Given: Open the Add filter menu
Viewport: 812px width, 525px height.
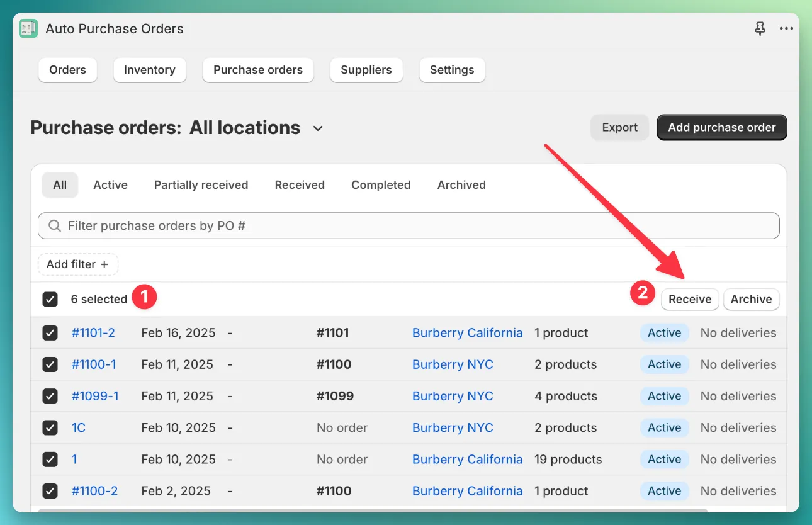Looking at the screenshot, I should pos(78,264).
